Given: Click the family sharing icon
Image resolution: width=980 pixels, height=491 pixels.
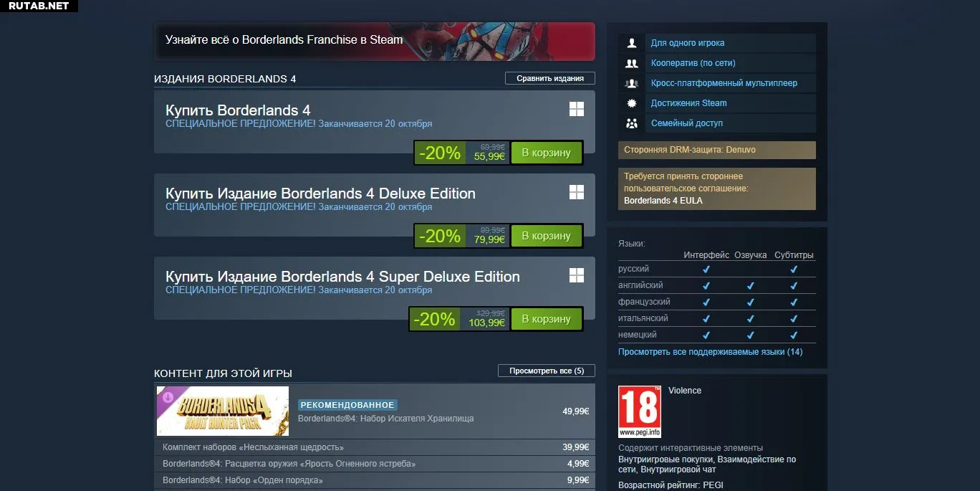Looking at the screenshot, I should 631,123.
